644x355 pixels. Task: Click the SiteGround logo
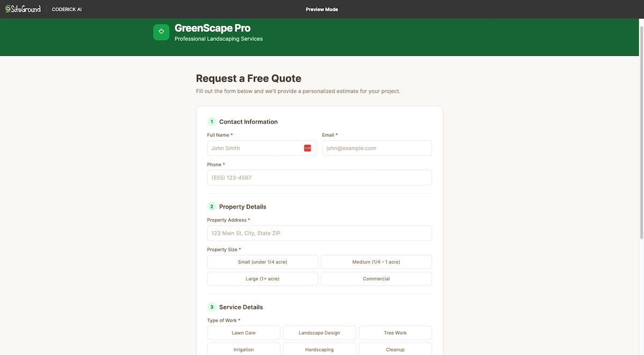pyautogui.click(x=23, y=9)
